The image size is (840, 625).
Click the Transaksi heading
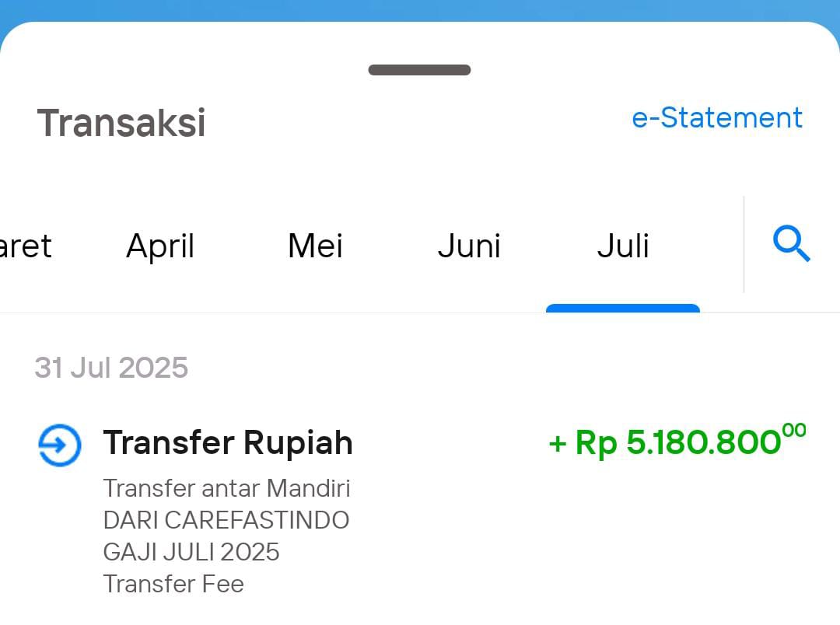pos(121,123)
